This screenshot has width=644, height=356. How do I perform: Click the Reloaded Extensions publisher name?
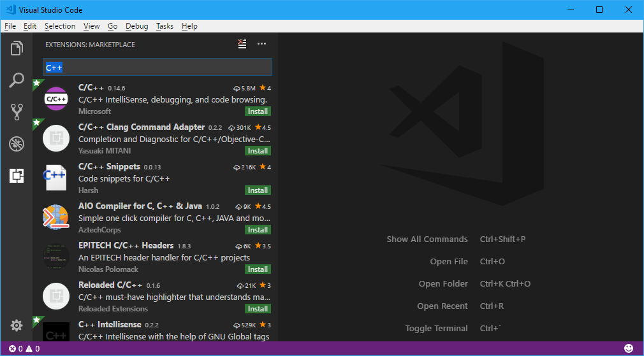click(113, 308)
